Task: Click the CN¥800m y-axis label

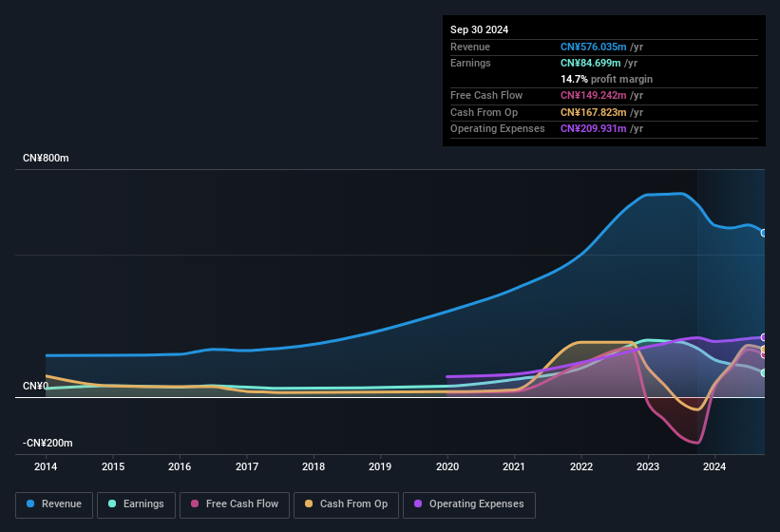Action: click(x=46, y=158)
